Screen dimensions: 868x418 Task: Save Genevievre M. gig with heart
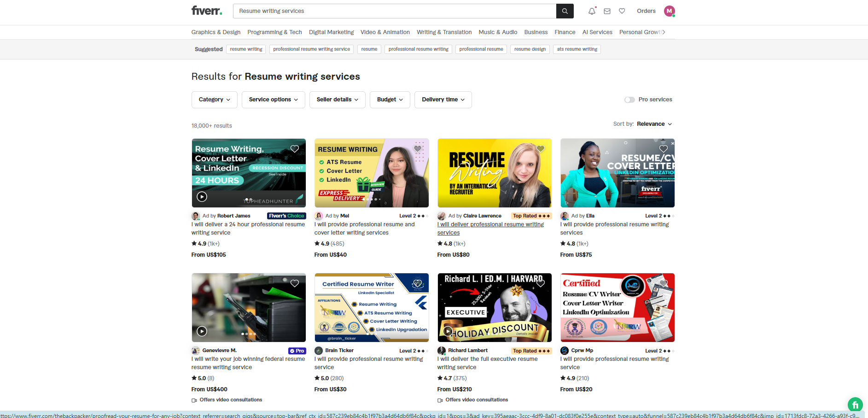click(x=295, y=283)
